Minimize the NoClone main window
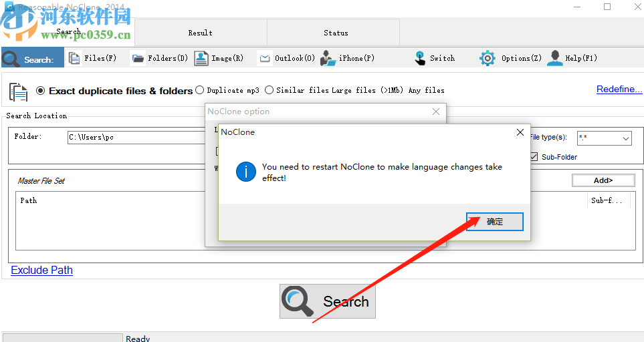This screenshot has height=342, width=644. pyautogui.click(x=577, y=7)
